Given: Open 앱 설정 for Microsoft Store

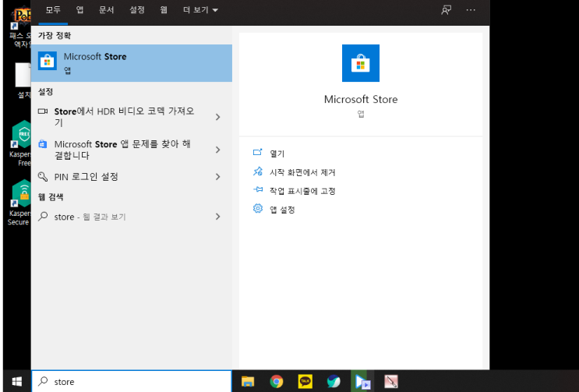Looking at the screenshot, I should (x=282, y=210).
